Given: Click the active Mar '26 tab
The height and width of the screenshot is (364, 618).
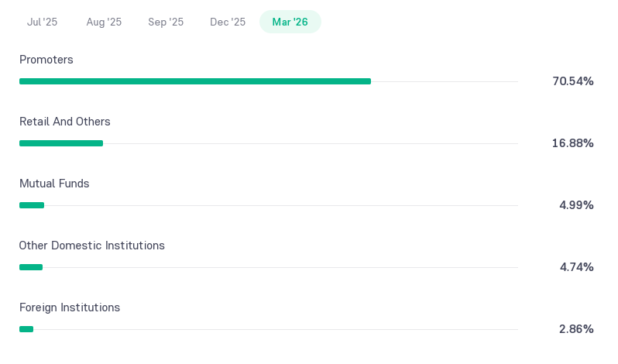Looking at the screenshot, I should pyautogui.click(x=290, y=22).
